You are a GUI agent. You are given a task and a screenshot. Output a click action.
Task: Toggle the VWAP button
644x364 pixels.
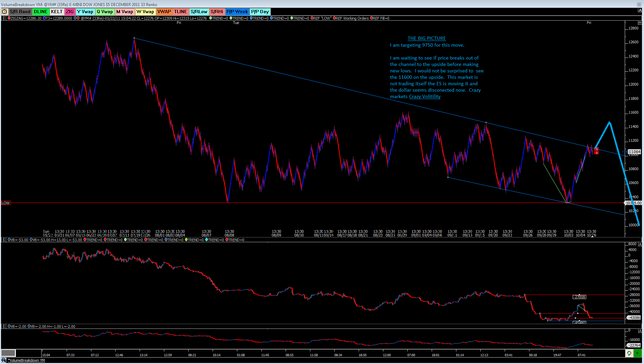point(164,12)
